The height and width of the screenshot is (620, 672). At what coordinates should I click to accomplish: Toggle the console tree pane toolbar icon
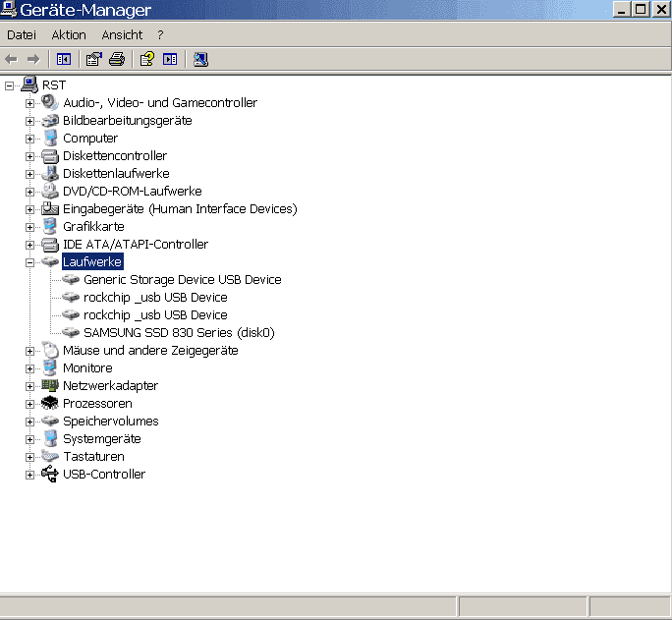click(x=64, y=59)
